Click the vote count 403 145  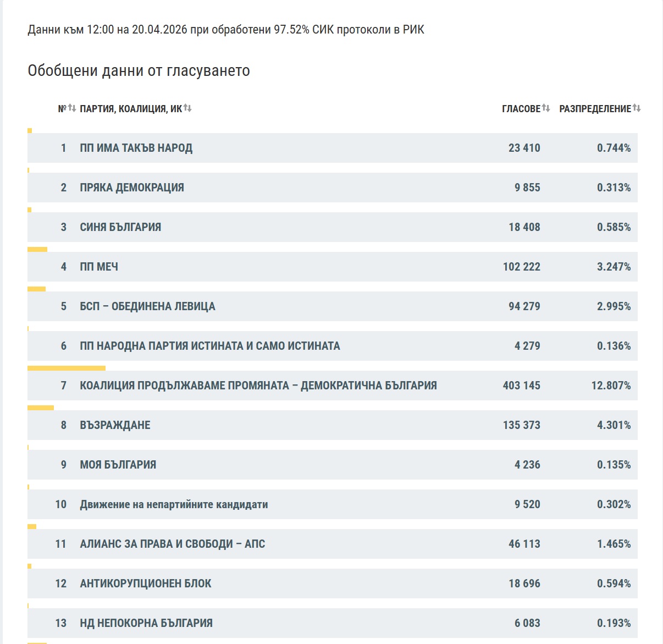click(x=521, y=386)
